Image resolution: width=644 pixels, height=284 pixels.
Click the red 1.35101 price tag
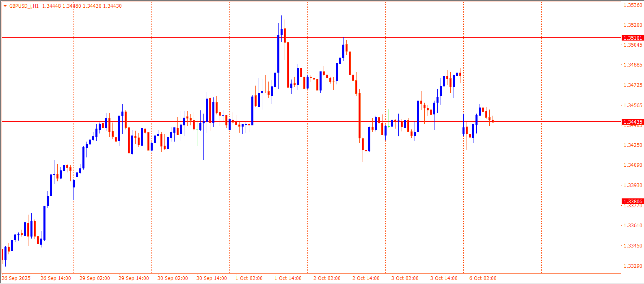(633, 38)
